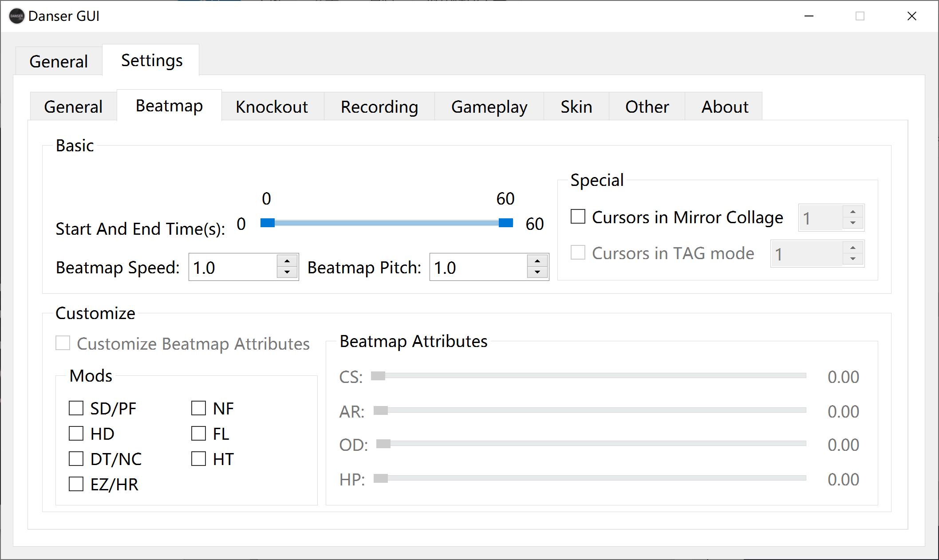Enable the HD mod
The image size is (939, 560).
tap(76, 433)
